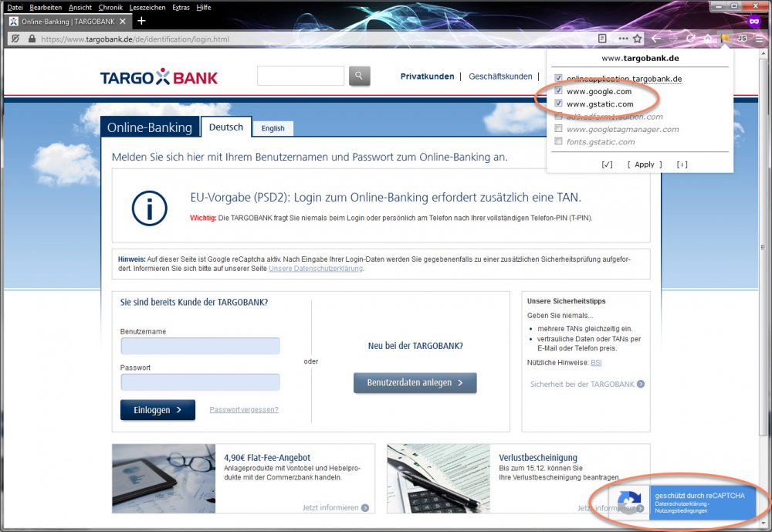The width and height of the screenshot is (772, 532).
Task: Go to the browser home page
Action: (x=708, y=39)
